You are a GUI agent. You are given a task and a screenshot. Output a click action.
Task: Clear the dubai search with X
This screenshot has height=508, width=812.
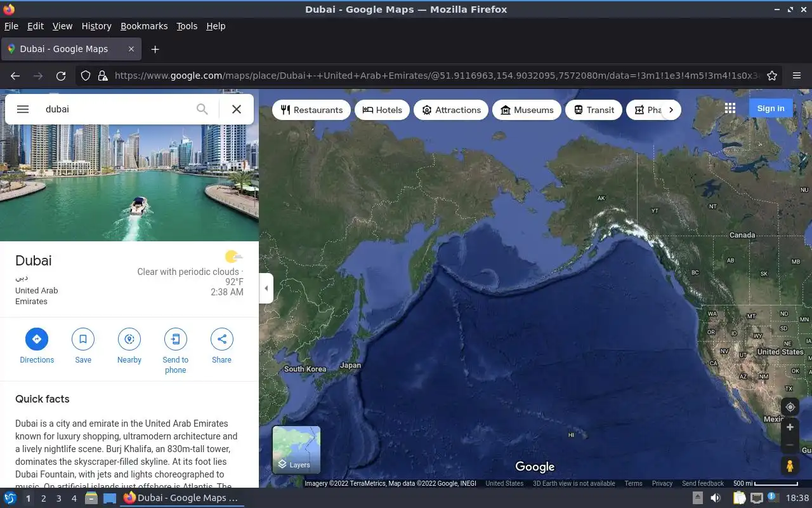237,109
